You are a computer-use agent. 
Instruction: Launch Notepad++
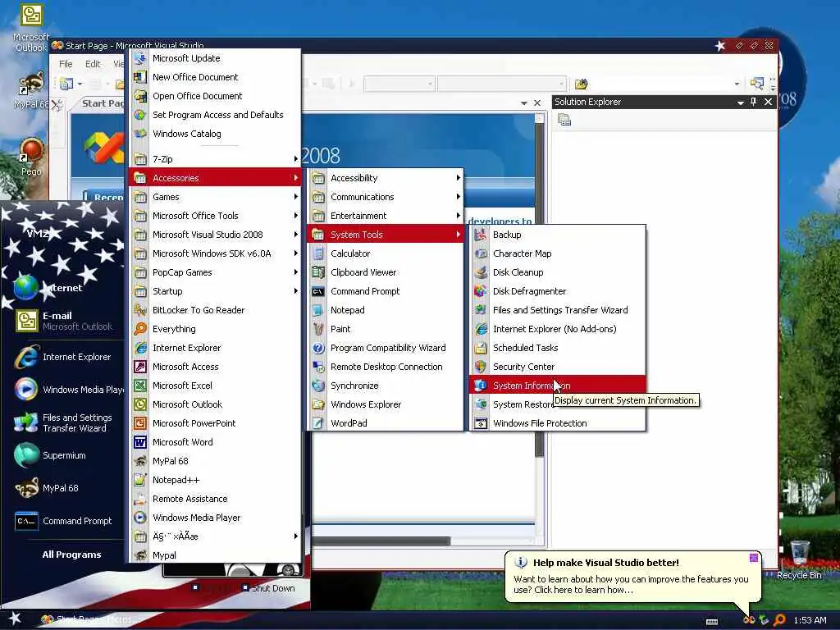click(x=214, y=480)
